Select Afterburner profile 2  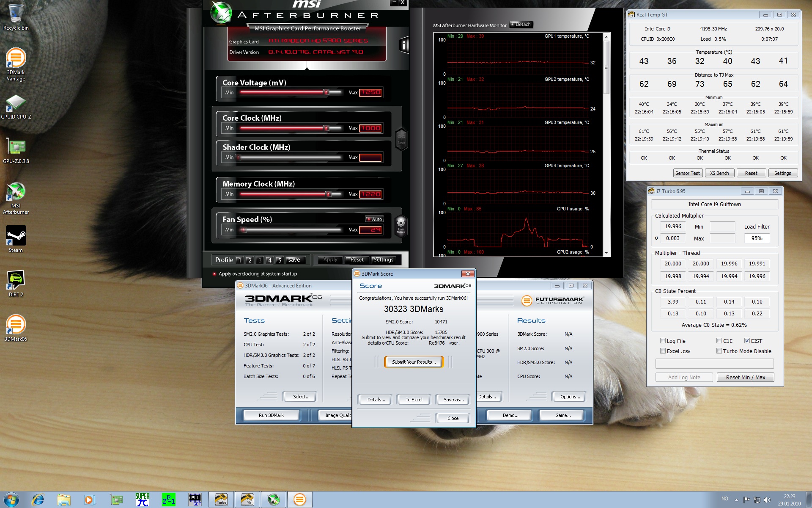pos(250,260)
